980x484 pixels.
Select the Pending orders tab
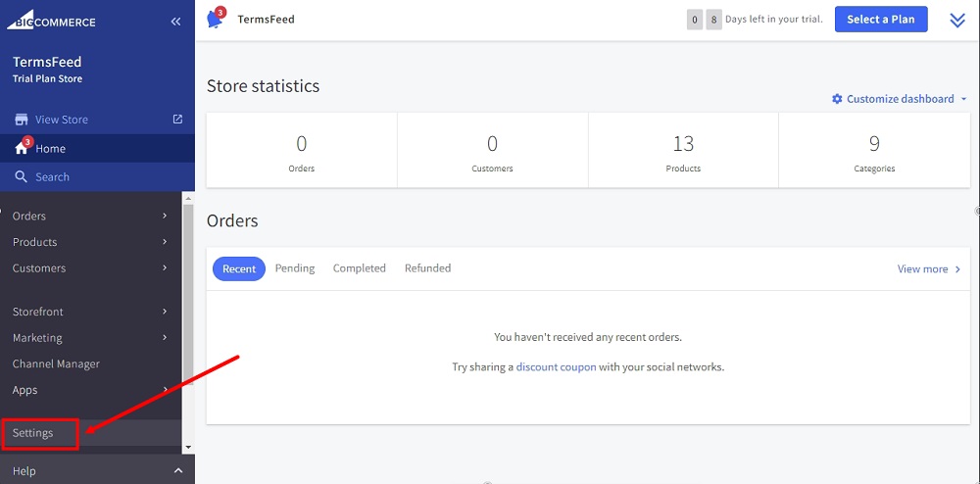295,268
